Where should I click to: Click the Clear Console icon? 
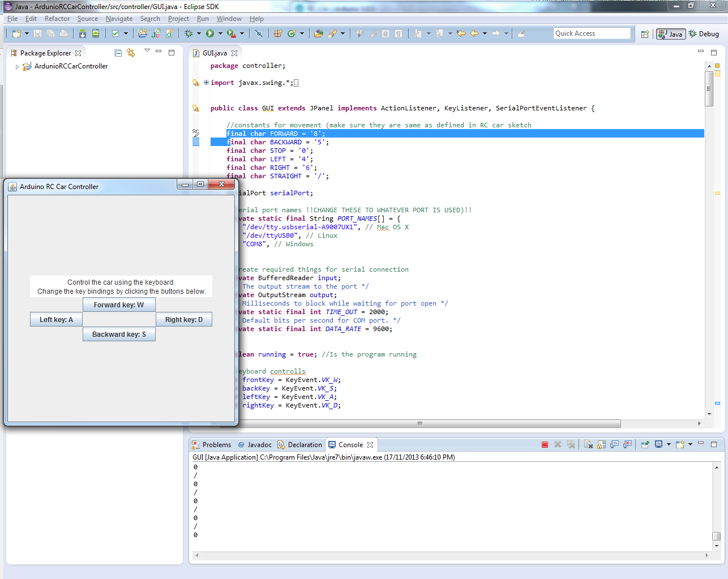click(x=588, y=445)
